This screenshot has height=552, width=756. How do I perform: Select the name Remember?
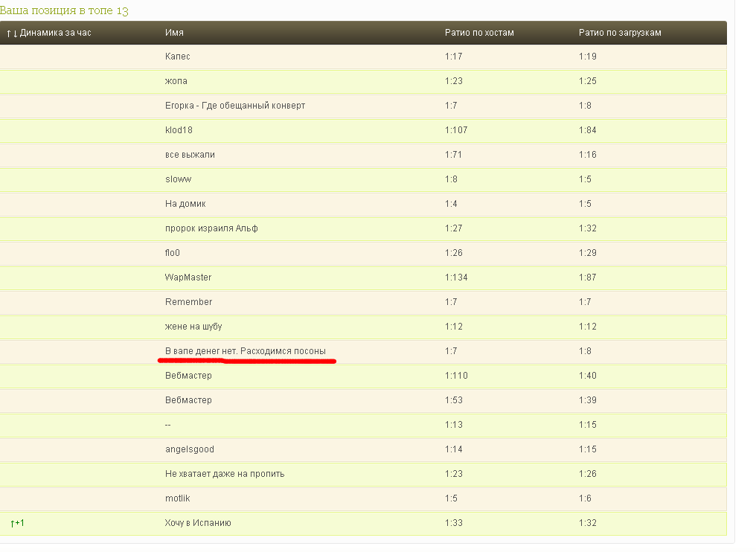point(188,302)
